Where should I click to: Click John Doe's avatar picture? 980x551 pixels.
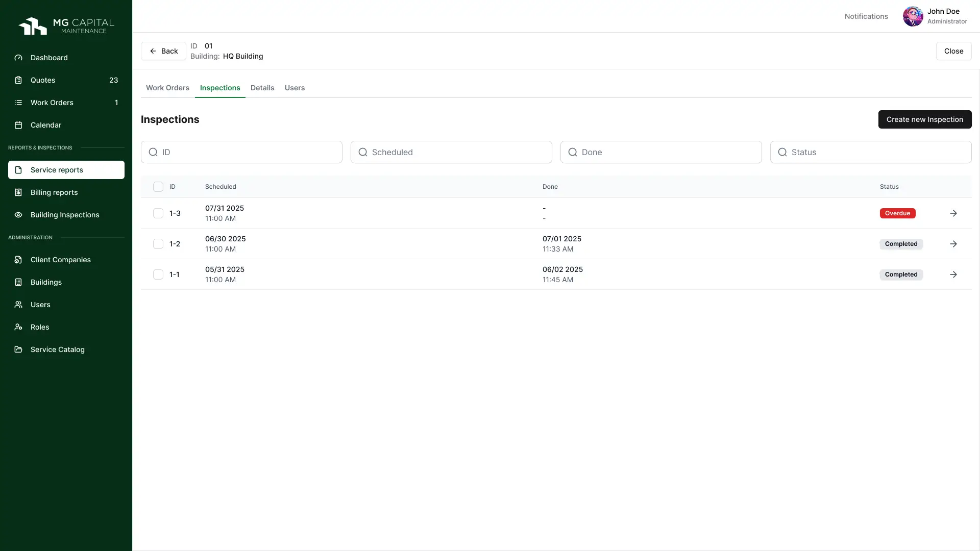(x=913, y=16)
